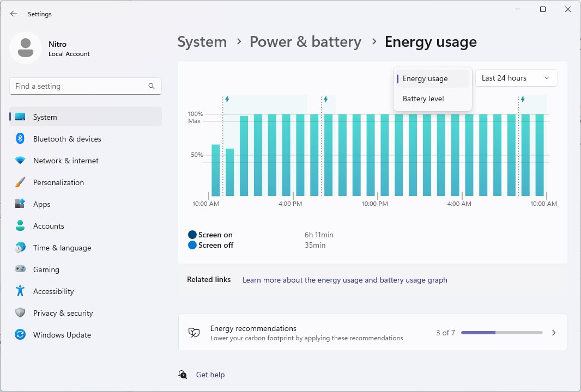Go to Personalization settings
Screen dimensions: 581x392
[x=86, y=182]
